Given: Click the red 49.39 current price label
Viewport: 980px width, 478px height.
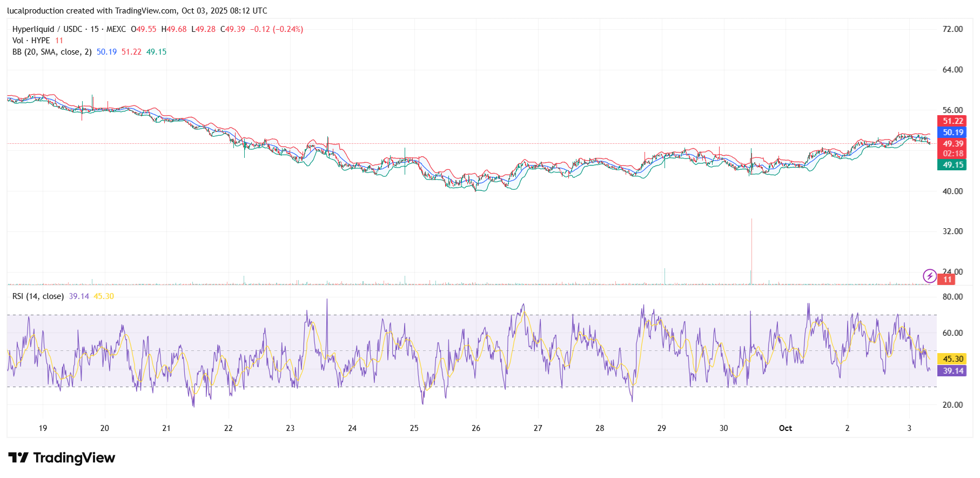Looking at the screenshot, I should 952,144.
